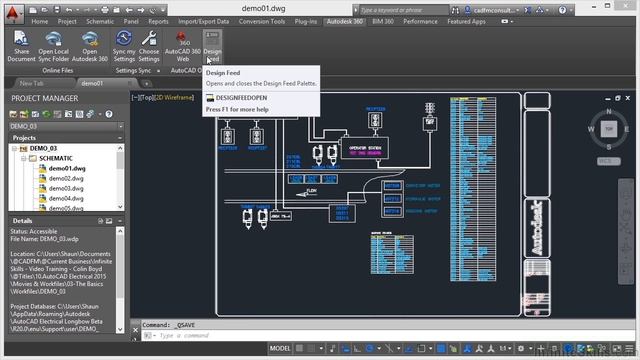This screenshot has width=640, height=360.
Task: Toggle the grid display on status bar
Action: (300, 349)
